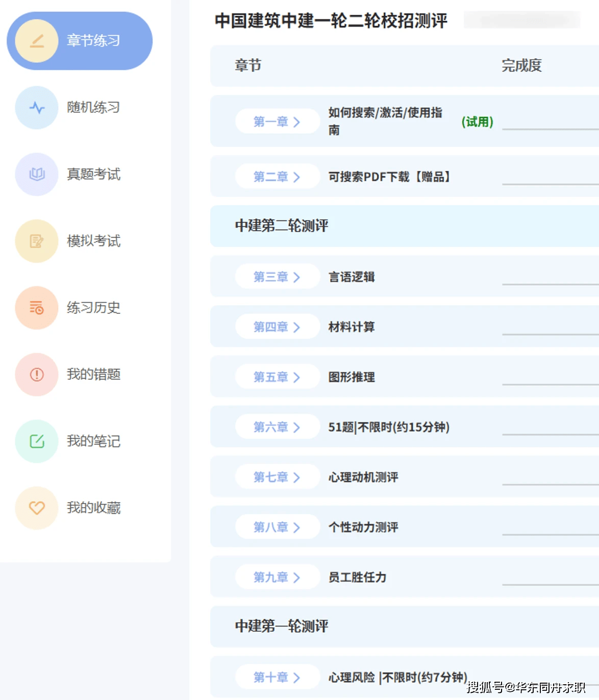Open 心理风险 |不限时(约7分钟) title
599x700 pixels.
click(x=397, y=678)
